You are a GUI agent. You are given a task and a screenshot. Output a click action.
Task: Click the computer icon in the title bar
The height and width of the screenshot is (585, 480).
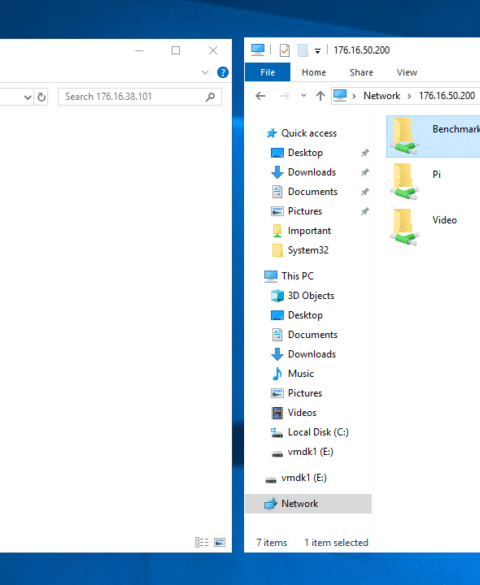258,50
